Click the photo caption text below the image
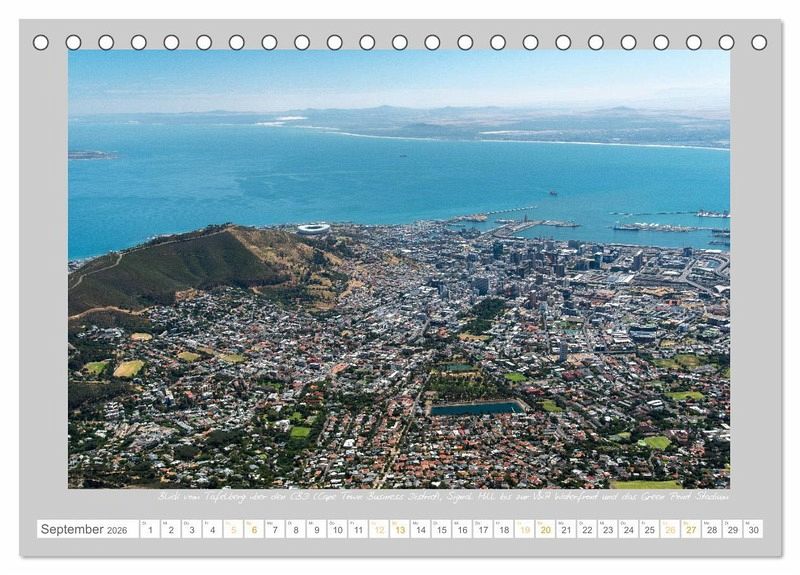800x575 pixels. [x=443, y=496]
